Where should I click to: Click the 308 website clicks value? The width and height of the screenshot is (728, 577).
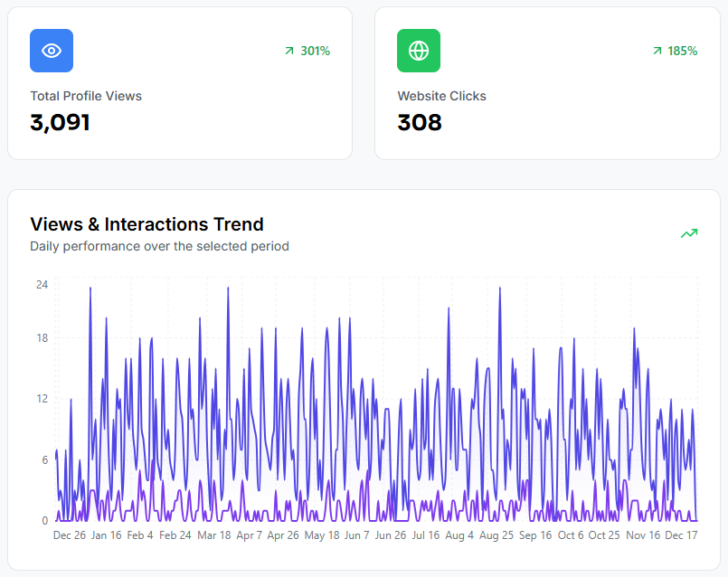420,123
